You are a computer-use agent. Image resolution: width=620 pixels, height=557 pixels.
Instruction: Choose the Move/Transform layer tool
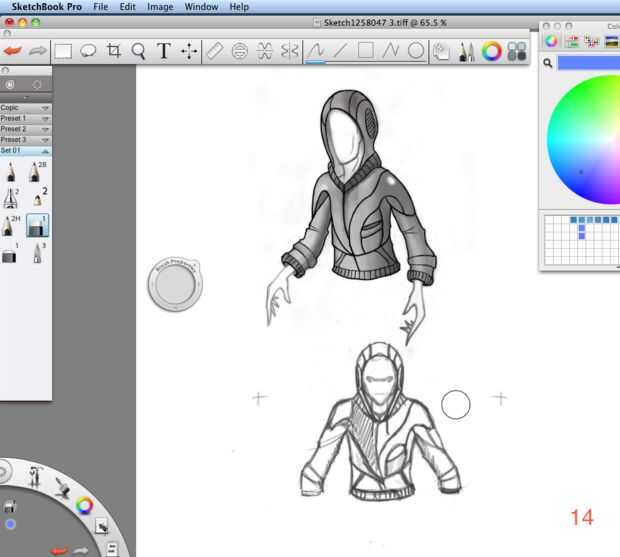coord(189,50)
